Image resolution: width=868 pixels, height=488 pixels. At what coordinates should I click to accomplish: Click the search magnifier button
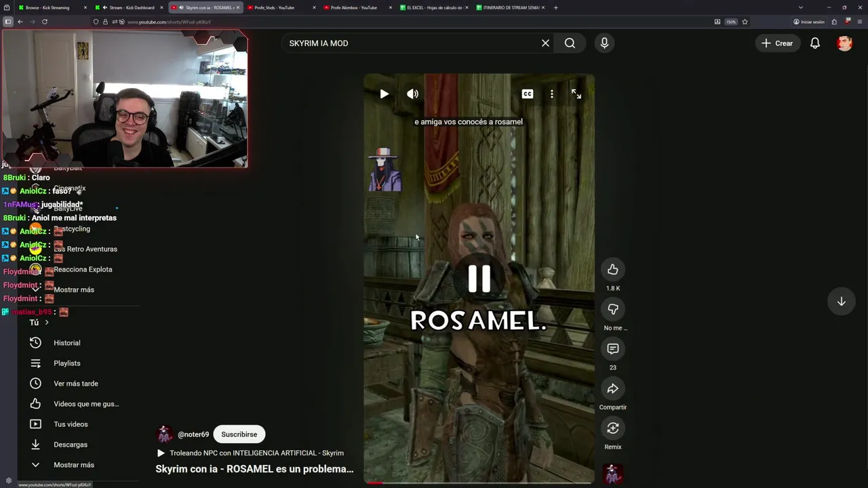[x=570, y=43]
